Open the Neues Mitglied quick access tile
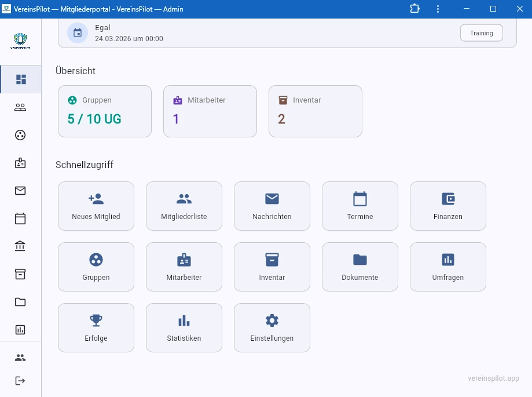Viewport: 532px width, 397px height. coord(96,206)
